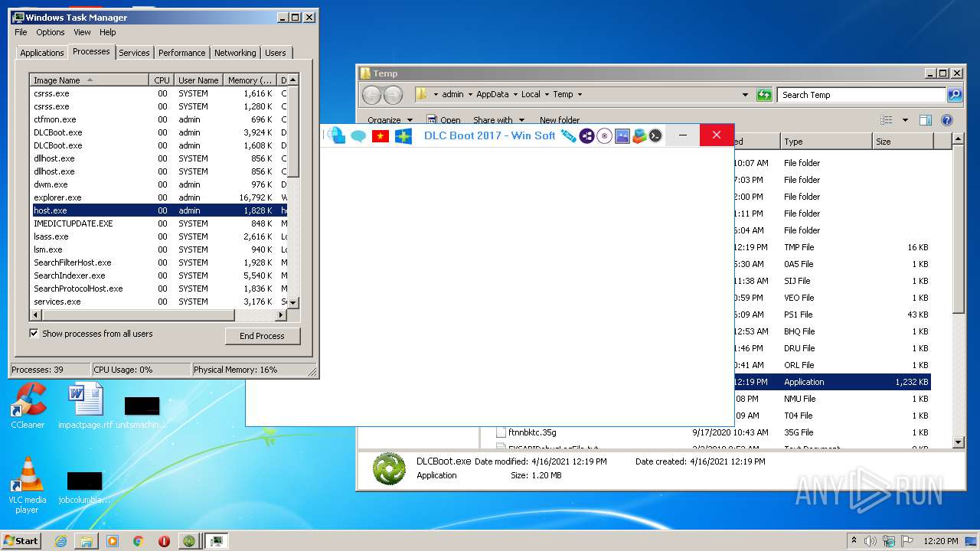980x551 pixels.
Task: Select the SearchIndexer.exe process row
Action: pyautogui.click(x=158, y=275)
